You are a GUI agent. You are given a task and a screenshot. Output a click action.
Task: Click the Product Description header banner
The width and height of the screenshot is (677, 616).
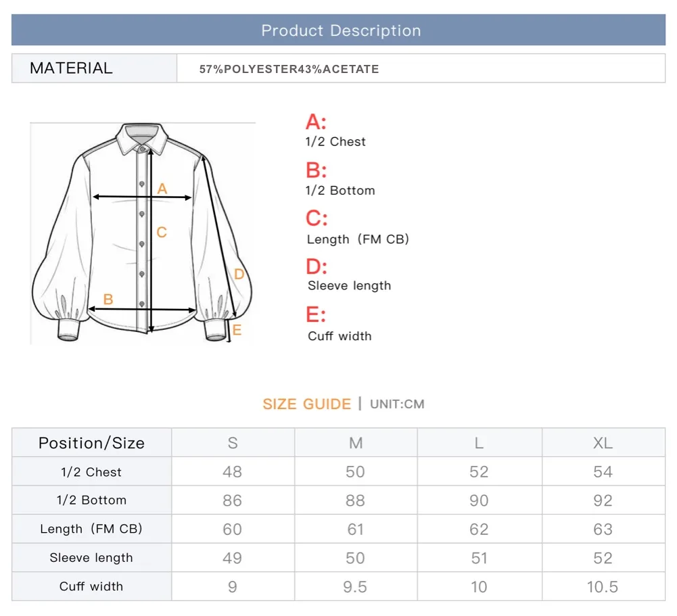(339, 30)
